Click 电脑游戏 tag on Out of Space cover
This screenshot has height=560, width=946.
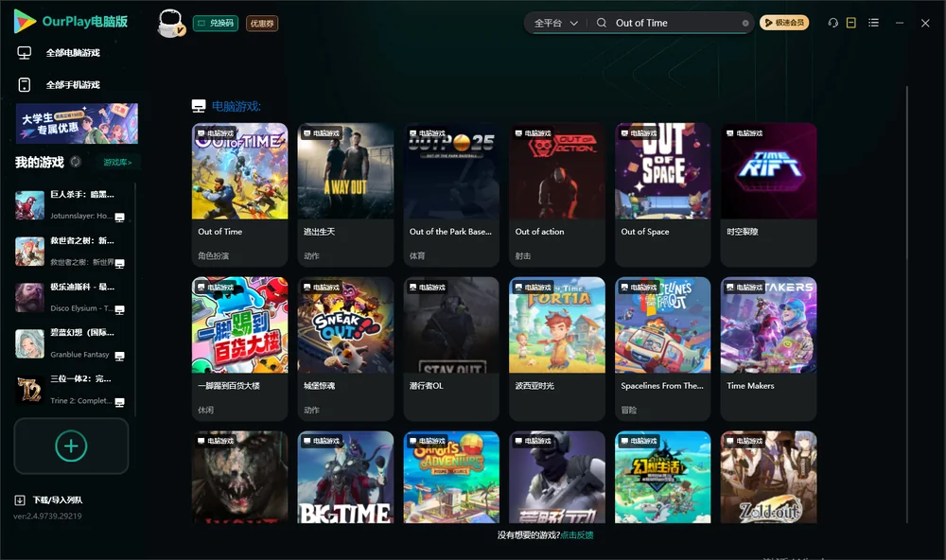pyautogui.click(x=639, y=132)
